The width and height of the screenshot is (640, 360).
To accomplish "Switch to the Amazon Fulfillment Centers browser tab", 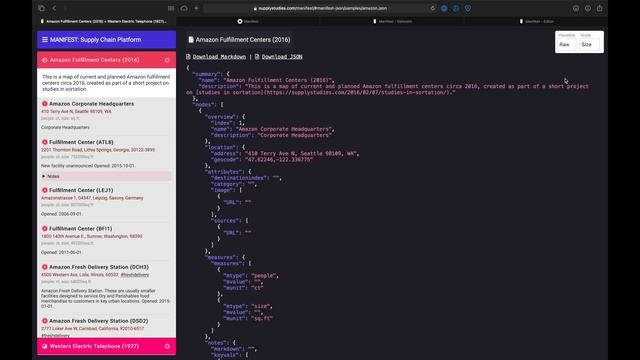I will point(105,21).
